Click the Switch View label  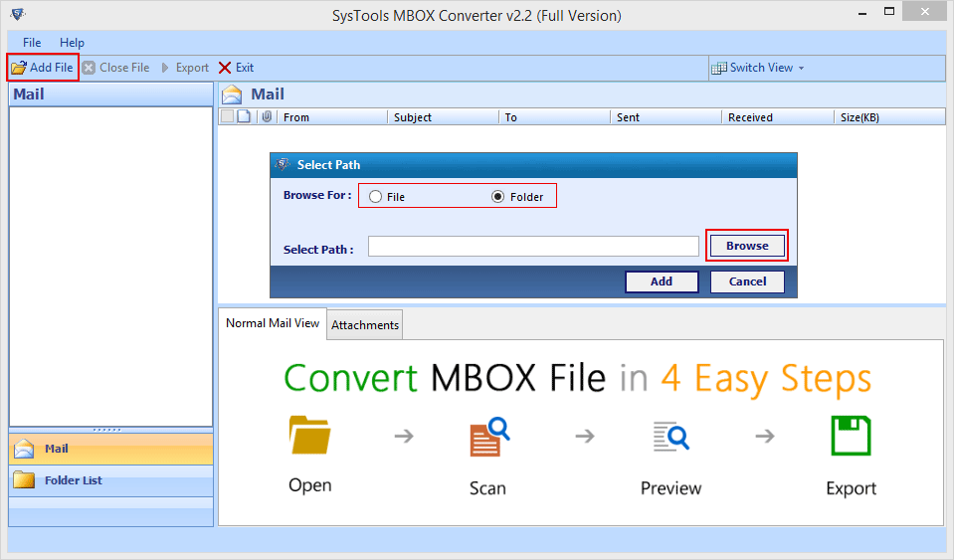(761, 68)
